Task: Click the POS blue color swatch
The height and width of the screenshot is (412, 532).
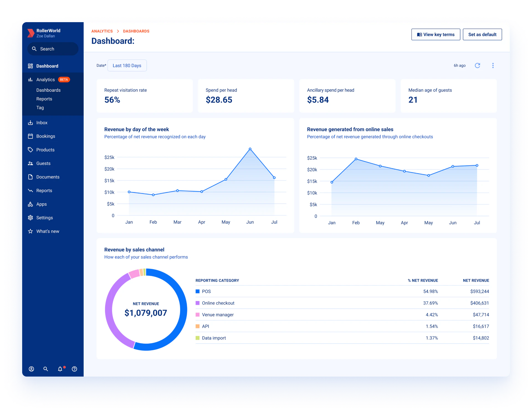Action: 198,292
